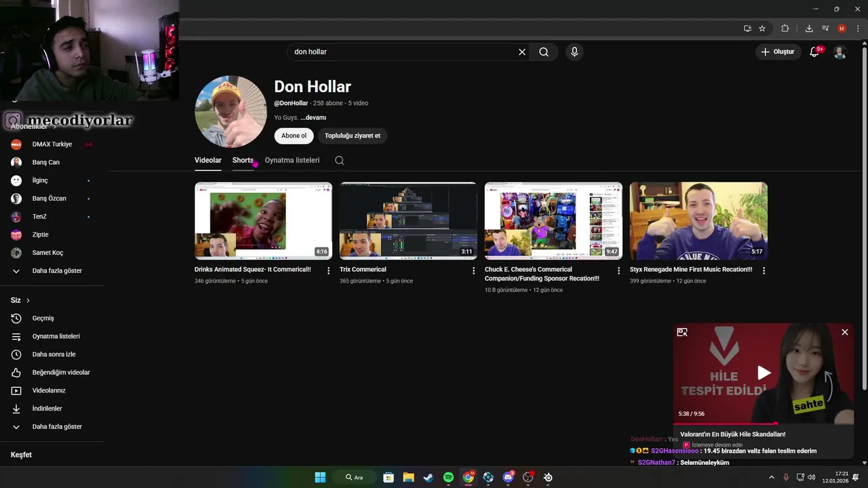This screenshot has width=868, height=488.
Task: Bookmark this page with the star icon
Action: coord(762,28)
